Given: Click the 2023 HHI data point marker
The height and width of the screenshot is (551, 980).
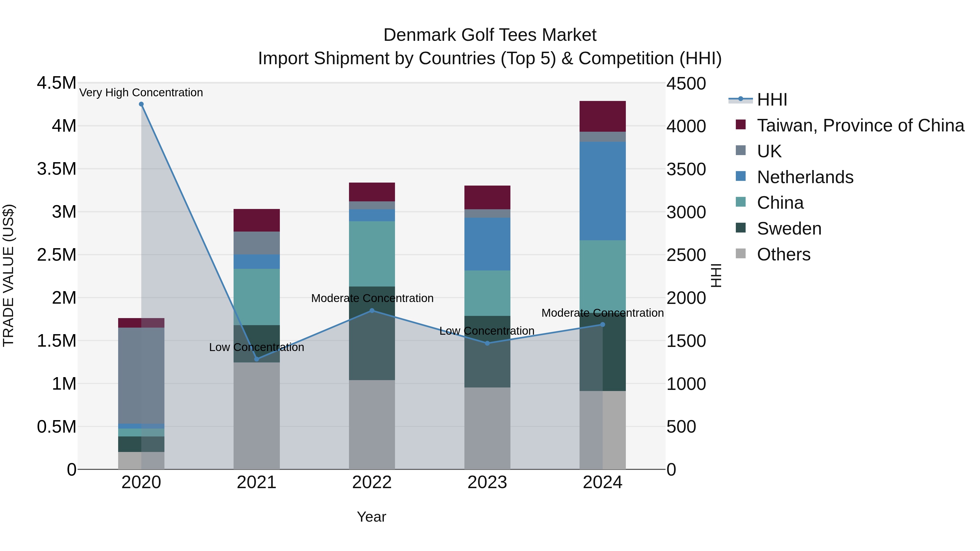Looking at the screenshot, I should coord(487,343).
